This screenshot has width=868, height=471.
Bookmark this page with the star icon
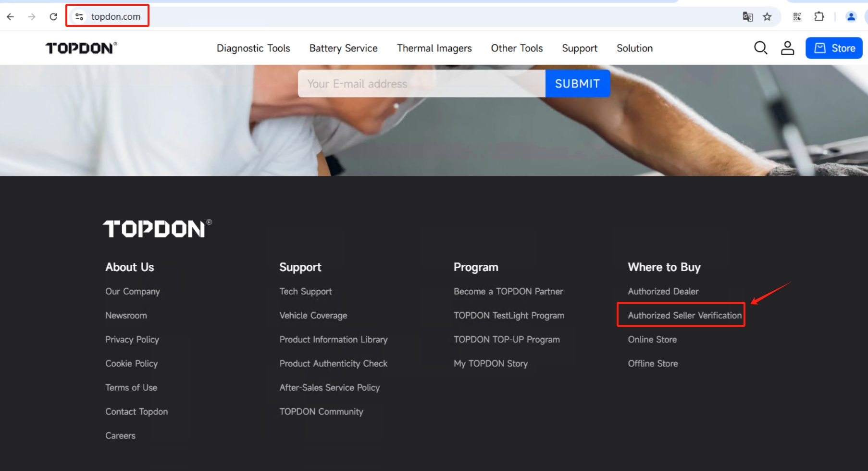point(767,17)
